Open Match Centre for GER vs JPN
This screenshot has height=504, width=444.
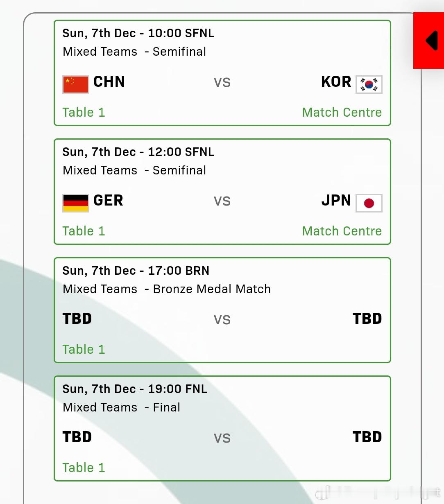[342, 231]
